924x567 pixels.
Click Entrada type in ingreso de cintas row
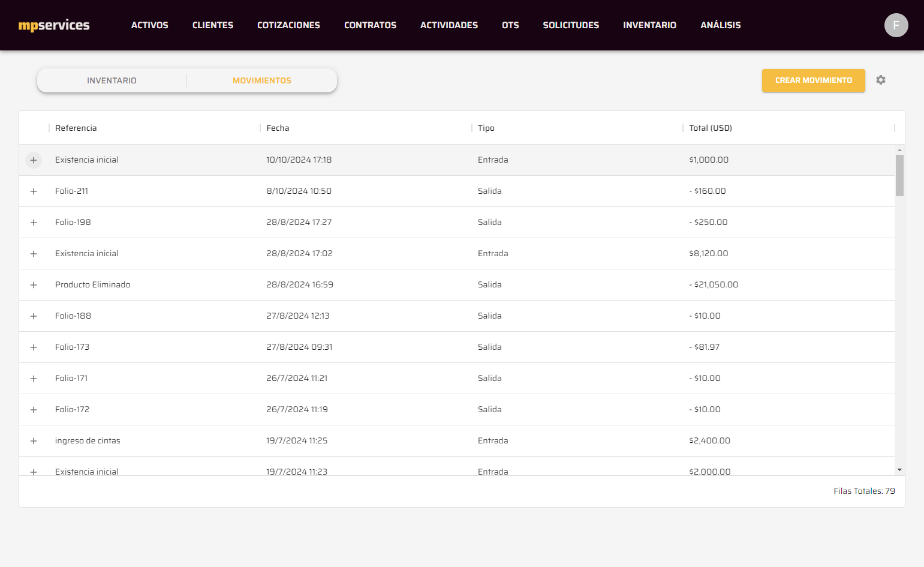[x=493, y=441]
